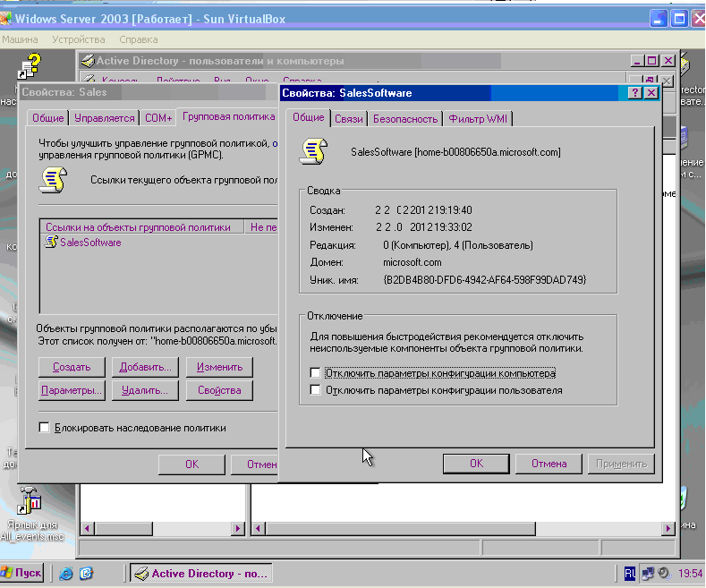Click the Создать button
The image size is (706, 588).
[x=72, y=367]
